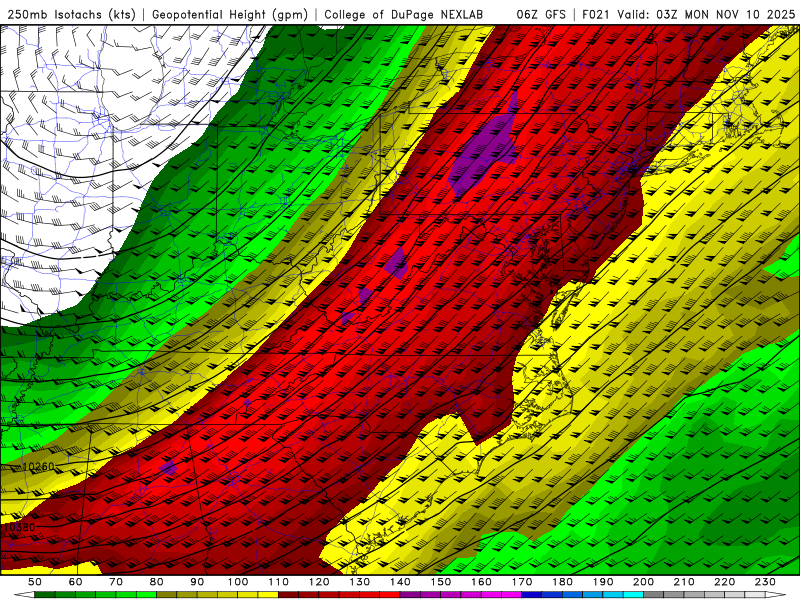Click the 80 value on the color scale

(157, 582)
